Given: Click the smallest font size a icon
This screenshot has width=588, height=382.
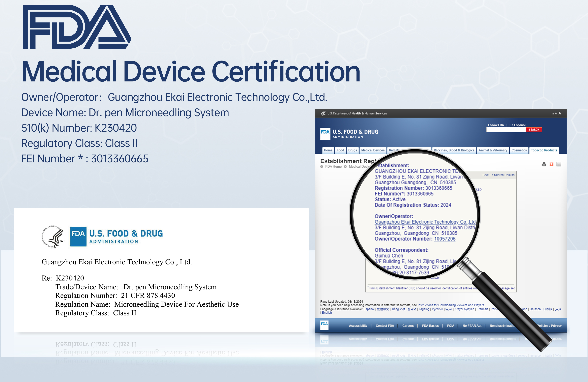Looking at the screenshot, I should pos(553,114).
